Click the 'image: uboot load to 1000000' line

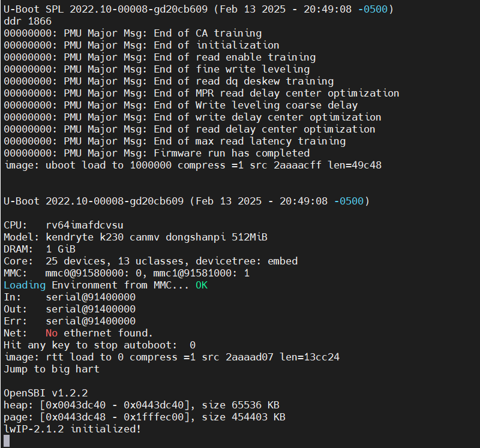[193, 166]
